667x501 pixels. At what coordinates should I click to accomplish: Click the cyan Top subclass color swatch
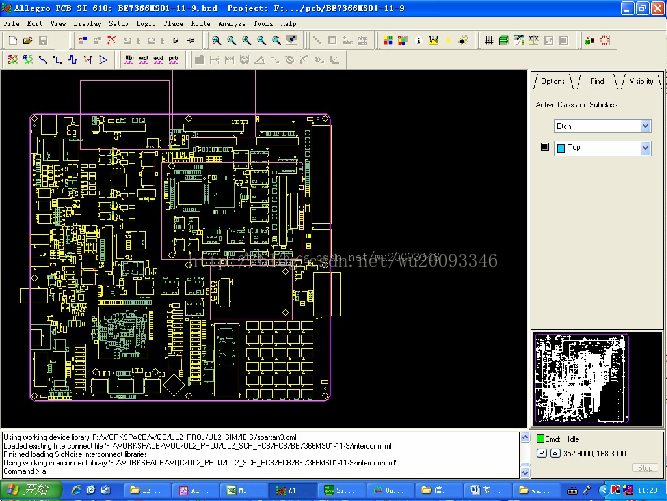point(560,147)
